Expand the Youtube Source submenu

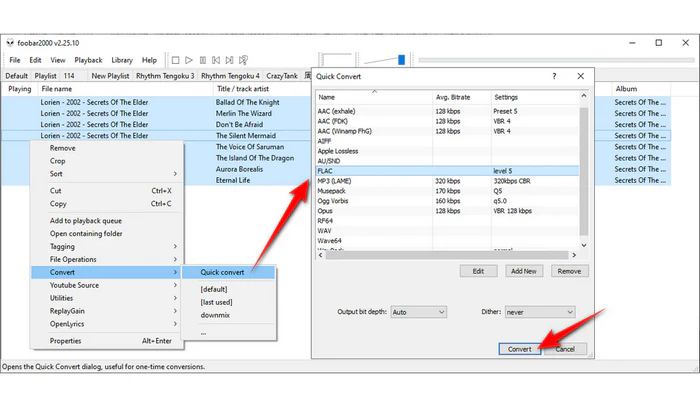click(107, 285)
